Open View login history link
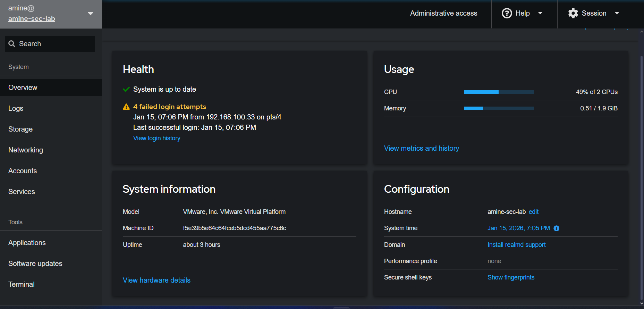 (x=156, y=138)
